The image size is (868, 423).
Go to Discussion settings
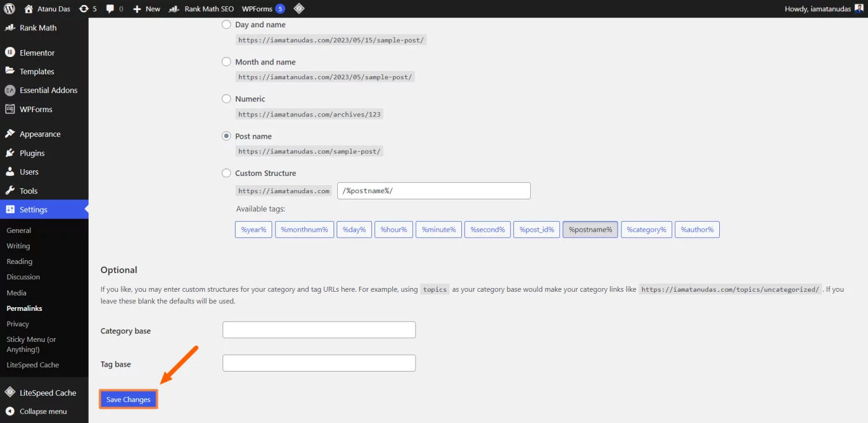pos(23,277)
